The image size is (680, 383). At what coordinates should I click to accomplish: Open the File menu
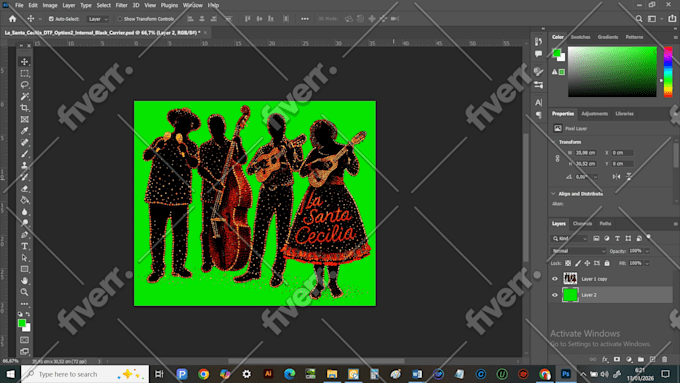20,5
